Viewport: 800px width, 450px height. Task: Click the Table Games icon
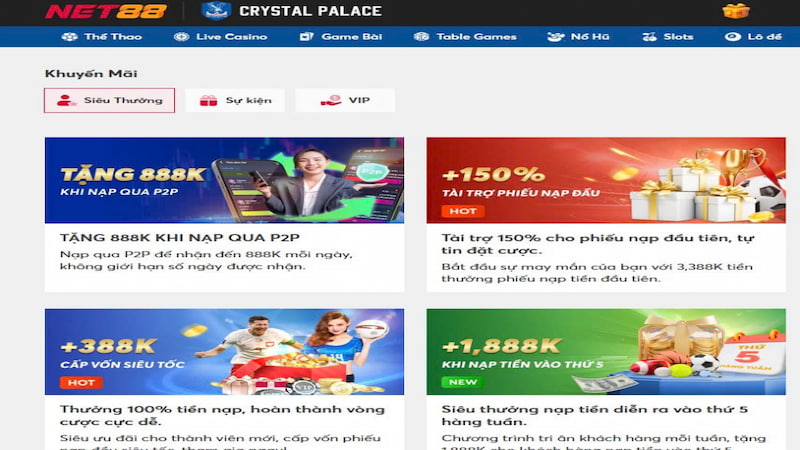[x=421, y=37]
